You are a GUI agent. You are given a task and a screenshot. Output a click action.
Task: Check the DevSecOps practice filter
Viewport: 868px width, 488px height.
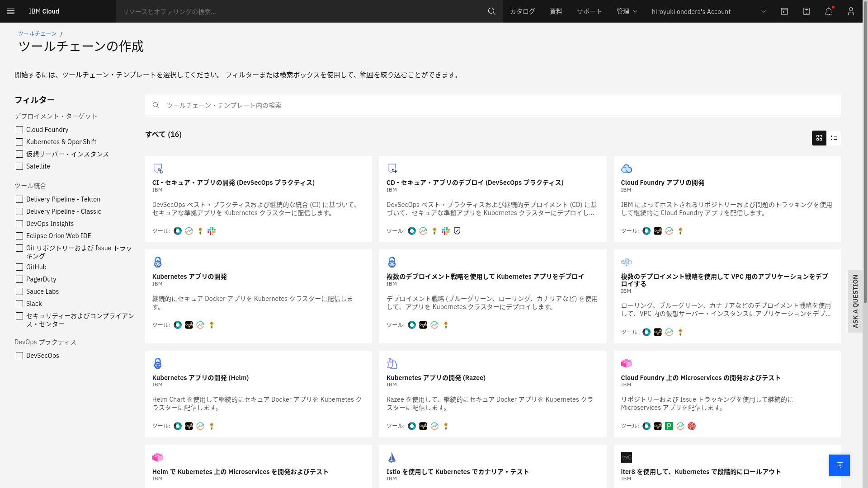click(19, 356)
